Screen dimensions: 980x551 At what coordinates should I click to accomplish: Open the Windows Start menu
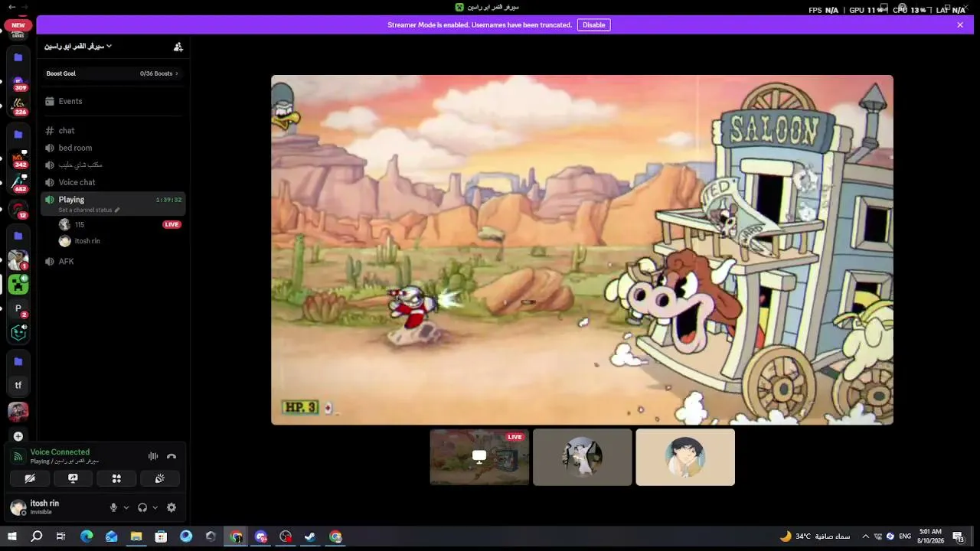point(11,536)
